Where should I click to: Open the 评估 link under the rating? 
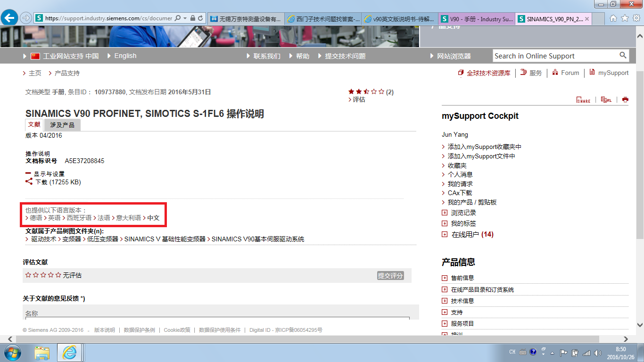click(x=359, y=99)
